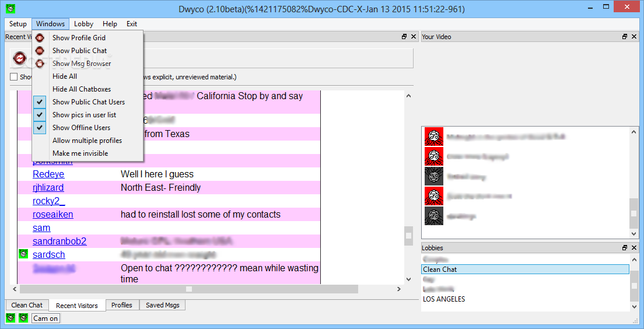Click the horizontal scrollbar right arrow
This screenshot has height=329, width=644.
[398, 289]
